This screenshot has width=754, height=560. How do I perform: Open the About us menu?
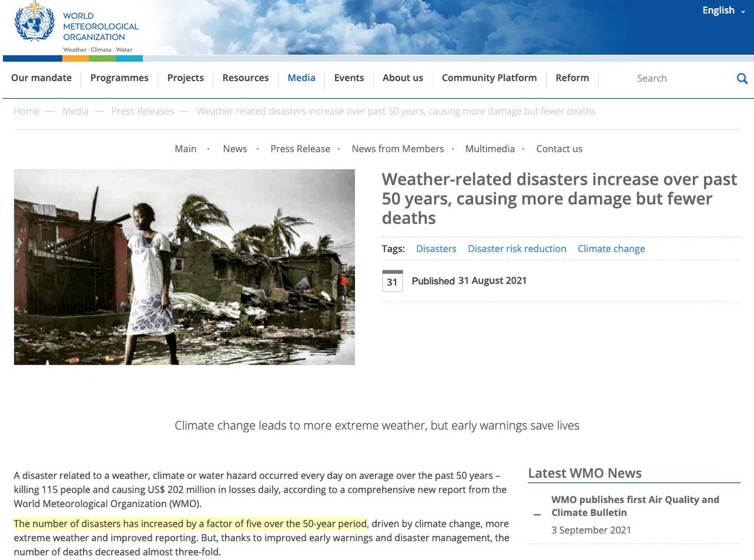pos(403,78)
